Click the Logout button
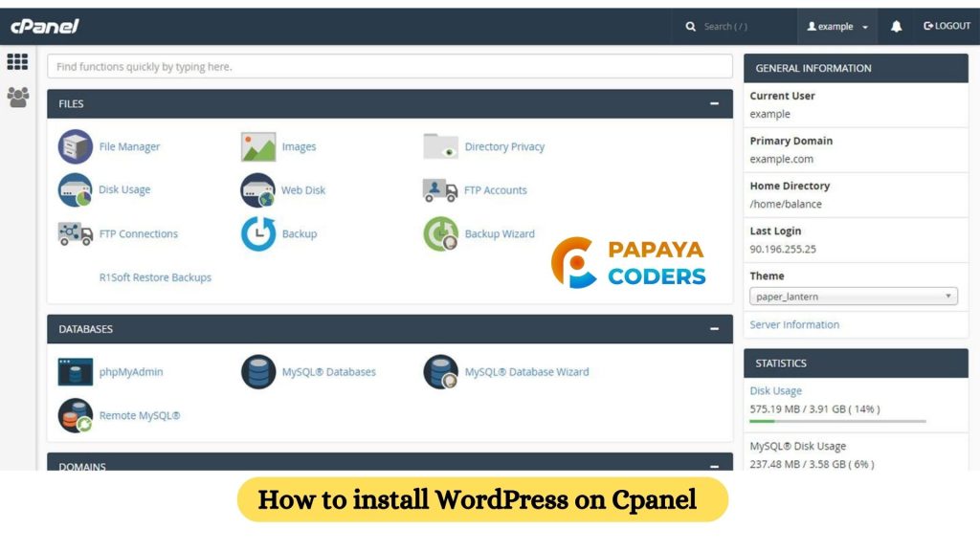This screenshot has width=980, height=551. click(947, 26)
